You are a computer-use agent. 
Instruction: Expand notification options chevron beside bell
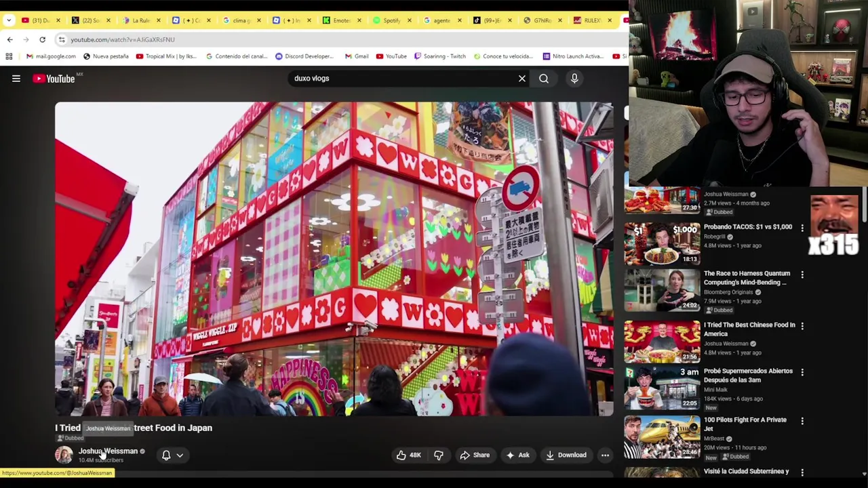coord(180,455)
